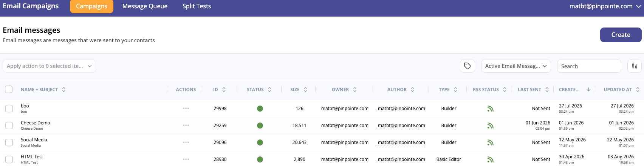Viewport: 644px width, 167px height.
Task: Sort by Type column arrows
Action: (x=456, y=90)
